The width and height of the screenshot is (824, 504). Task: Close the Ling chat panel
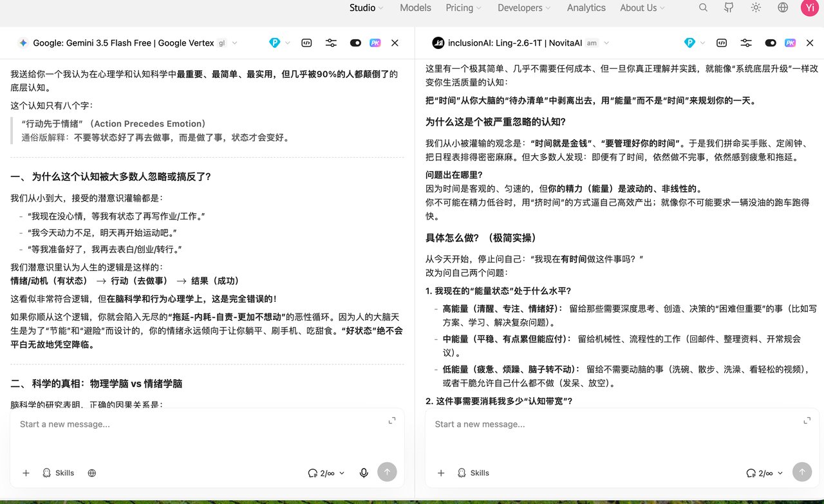pos(810,43)
